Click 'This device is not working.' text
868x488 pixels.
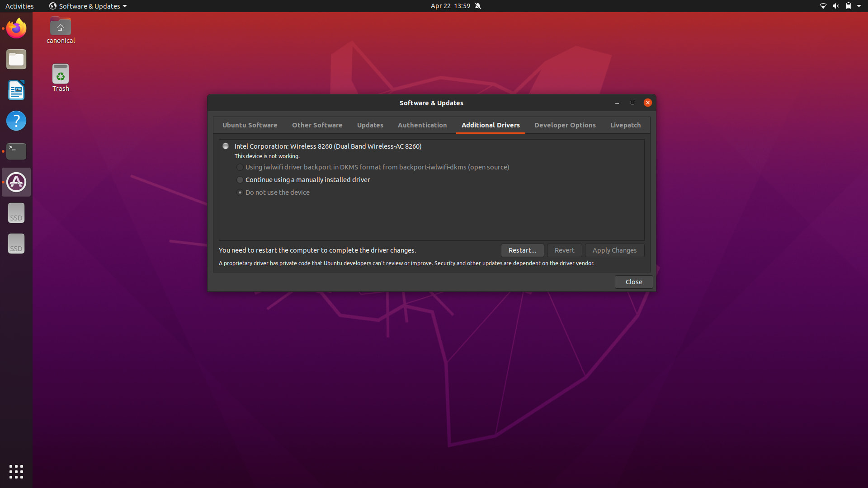click(267, 156)
